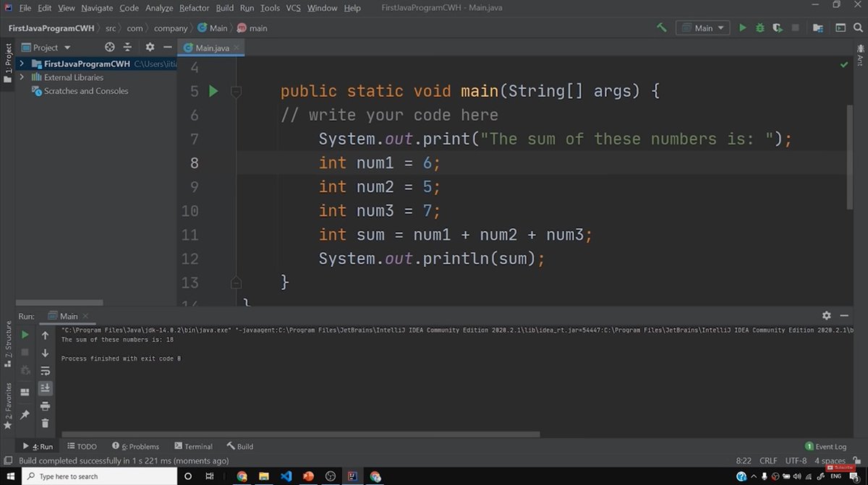Restore layout icon in Run panel sidebar
Image resolution: width=868 pixels, height=485 pixels.
click(x=25, y=392)
